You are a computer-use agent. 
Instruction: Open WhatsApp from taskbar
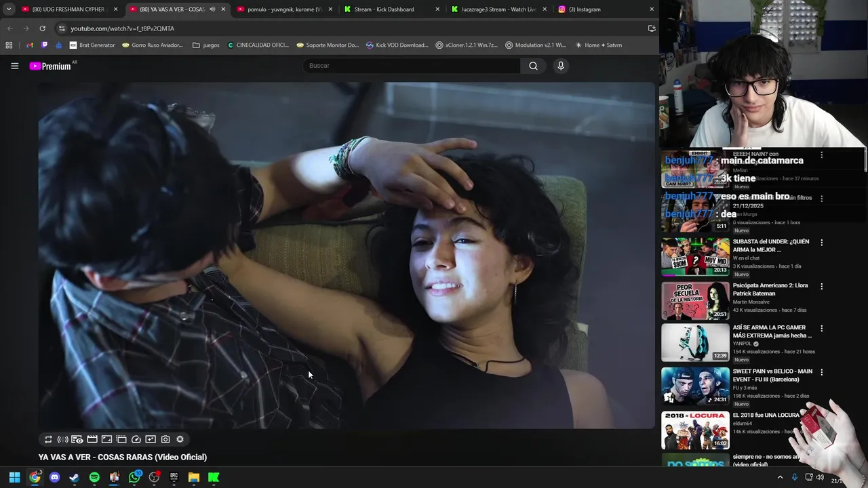tap(134, 477)
